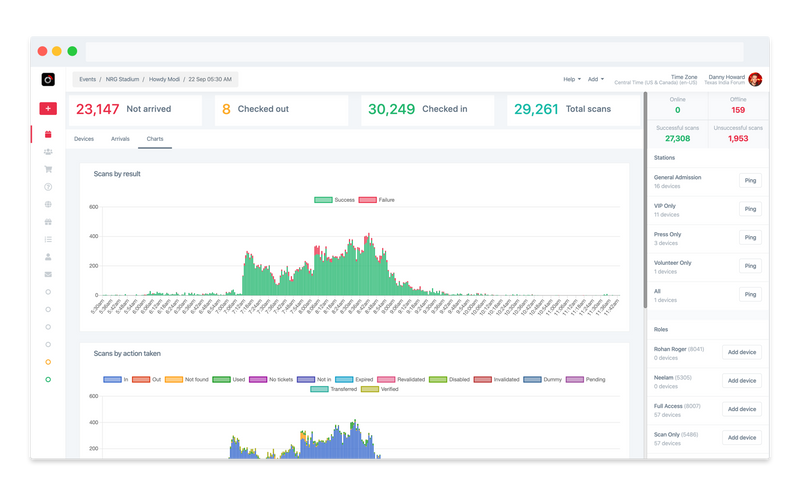
Task: Click the Scans by result chart title
Action: (117, 174)
